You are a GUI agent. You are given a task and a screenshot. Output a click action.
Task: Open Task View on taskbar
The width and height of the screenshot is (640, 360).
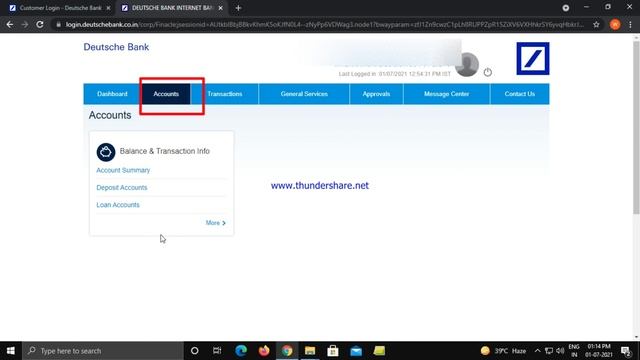217,351
